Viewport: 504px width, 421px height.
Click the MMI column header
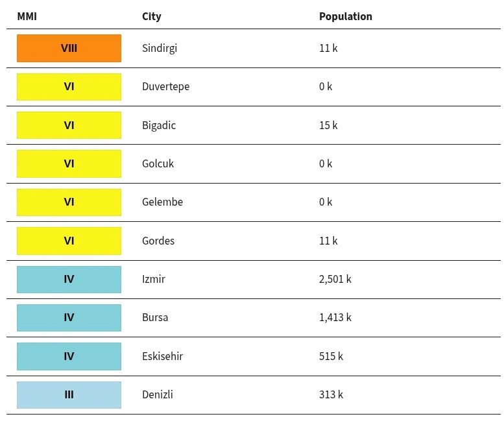(x=27, y=16)
